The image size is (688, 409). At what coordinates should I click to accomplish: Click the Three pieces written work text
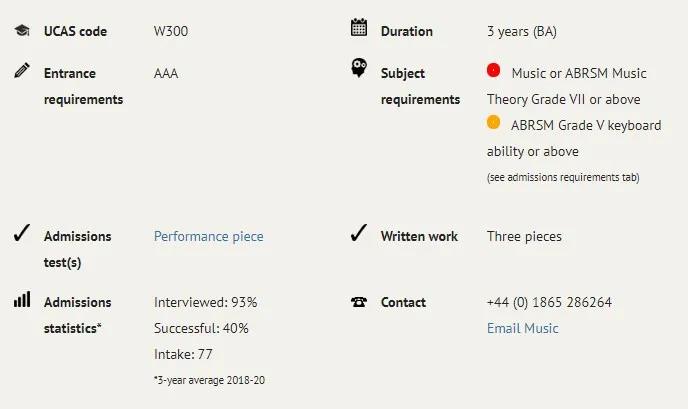524,237
